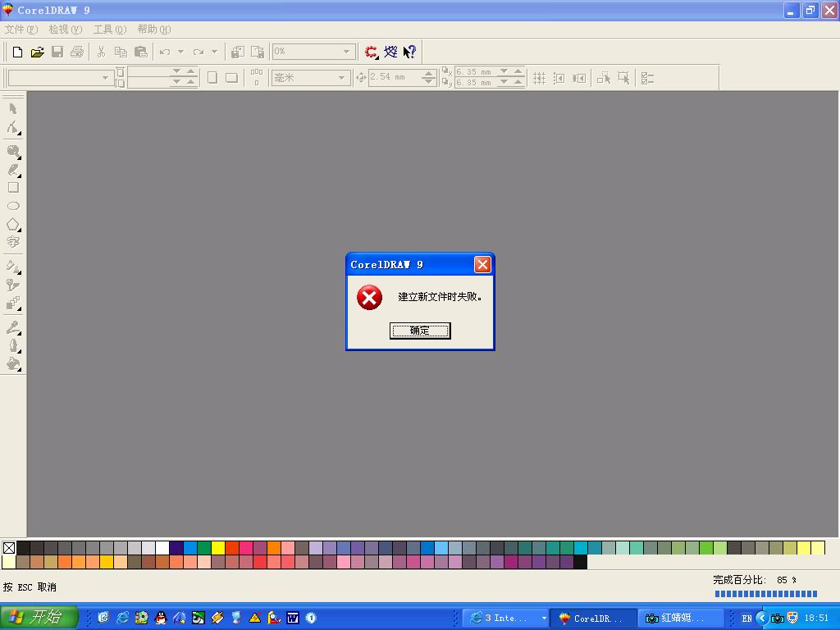Click the QQ penguin quick launch icon
Screen dimensions: 840x630
point(160,618)
